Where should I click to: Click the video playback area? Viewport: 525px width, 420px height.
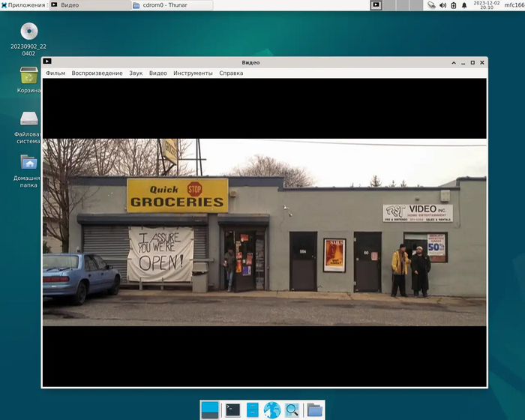tap(265, 232)
